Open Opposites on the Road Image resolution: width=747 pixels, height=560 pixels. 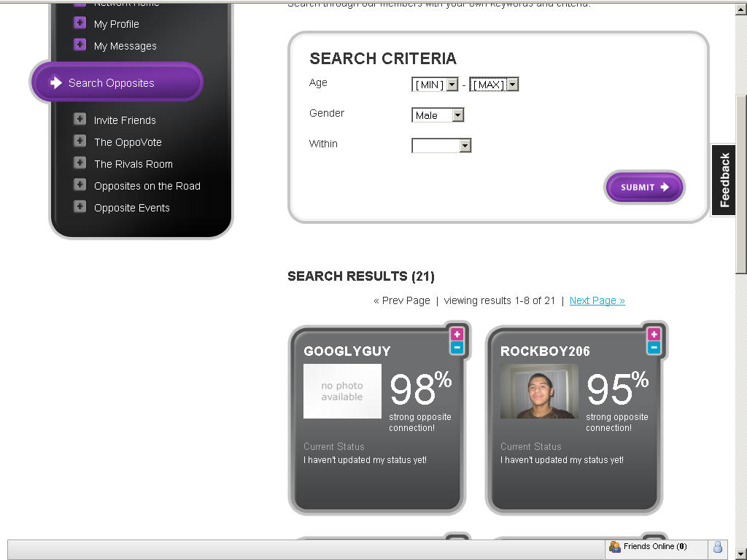click(x=147, y=186)
